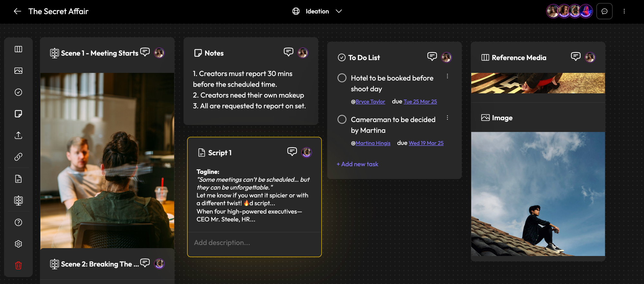Click the Add new task link
Image resolution: width=644 pixels, height=284 pixels.
[x=357, y=164]
